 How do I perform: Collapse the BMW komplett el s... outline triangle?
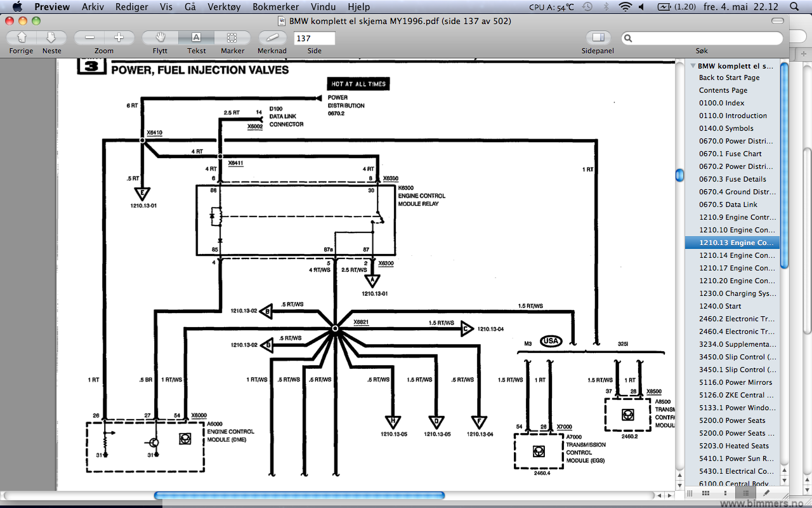coord(692,65)
